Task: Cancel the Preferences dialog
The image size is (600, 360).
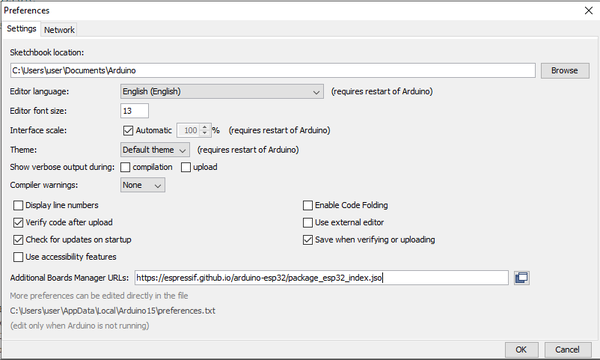Action: point(567,350)
